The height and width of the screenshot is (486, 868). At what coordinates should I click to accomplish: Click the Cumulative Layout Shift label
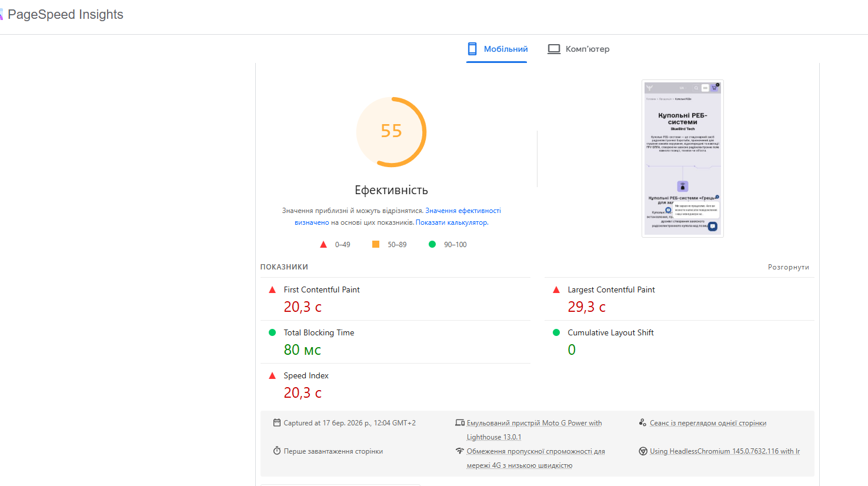(610, 332)
